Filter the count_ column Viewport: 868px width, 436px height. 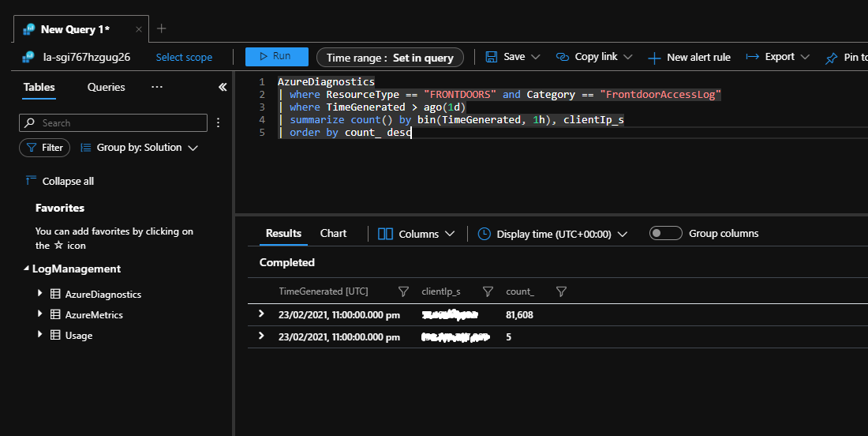pyautogui.click(x=561, y=291)
